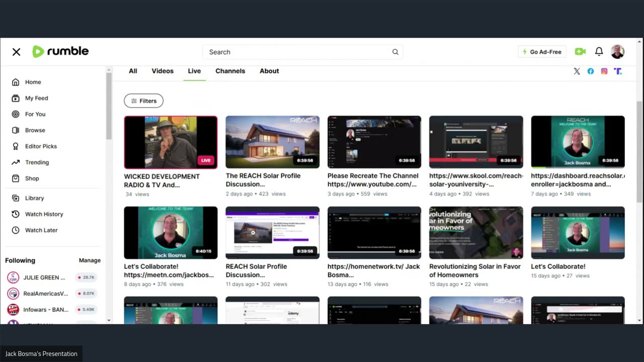This screenshot has height=362, width=644.
Task: Open WICKED DEVELOPMENT RADIO live thumbnail
Action: (171, 142)
